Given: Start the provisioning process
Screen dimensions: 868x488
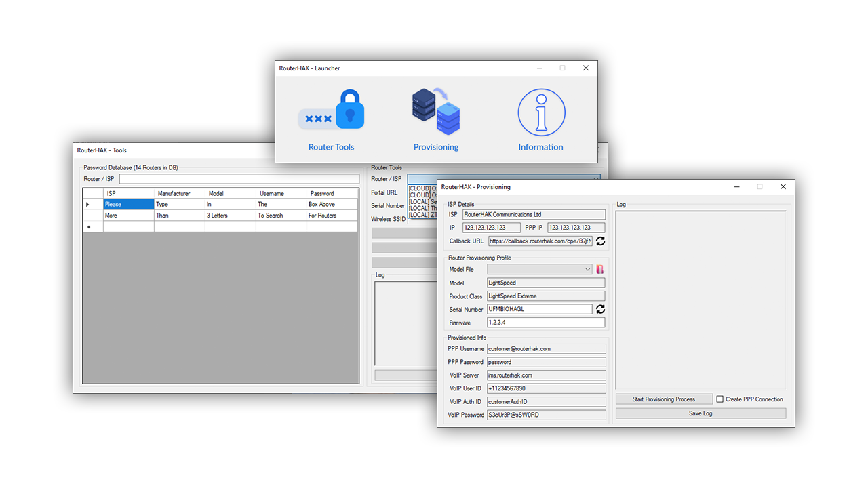Looking at the screenshot, I should point(664,399).
